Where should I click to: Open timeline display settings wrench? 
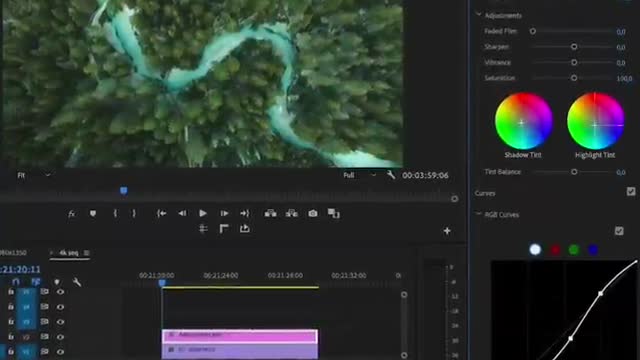coord(77,282)
